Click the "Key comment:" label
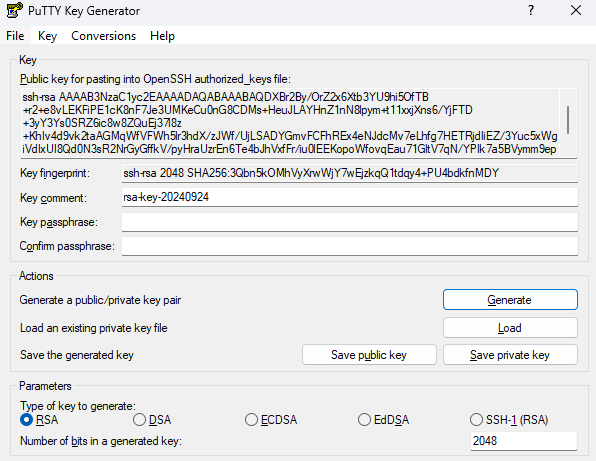The image size is (596, 461). 53,198
